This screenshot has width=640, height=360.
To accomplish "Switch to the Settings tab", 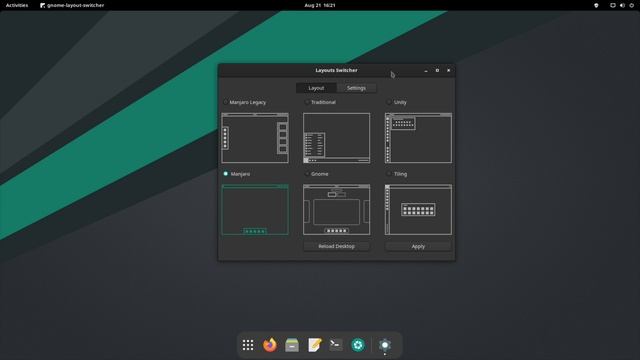I will 356,88.
